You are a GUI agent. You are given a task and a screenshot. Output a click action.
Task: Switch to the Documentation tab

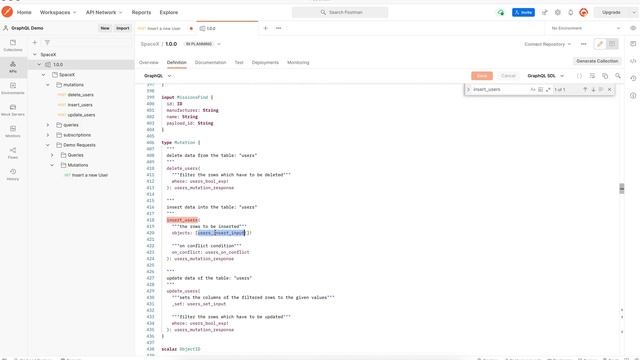[x=210, y=62]
